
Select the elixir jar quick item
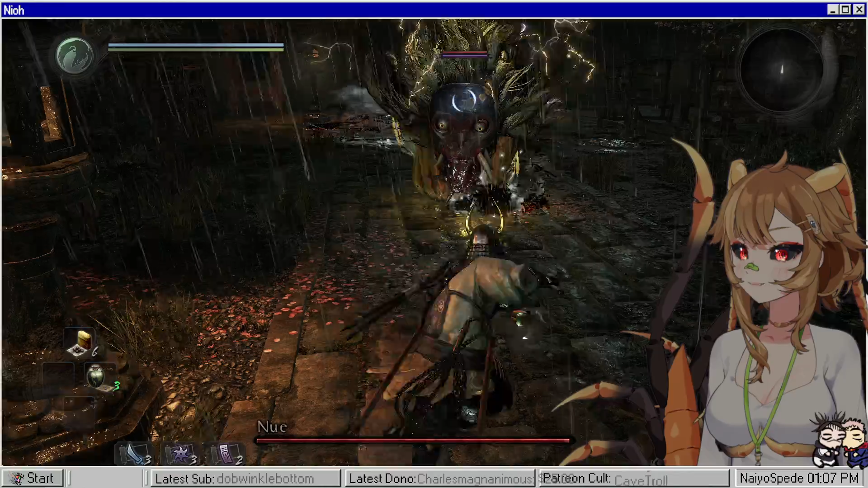pyautogui.click(x=96, y=376)
